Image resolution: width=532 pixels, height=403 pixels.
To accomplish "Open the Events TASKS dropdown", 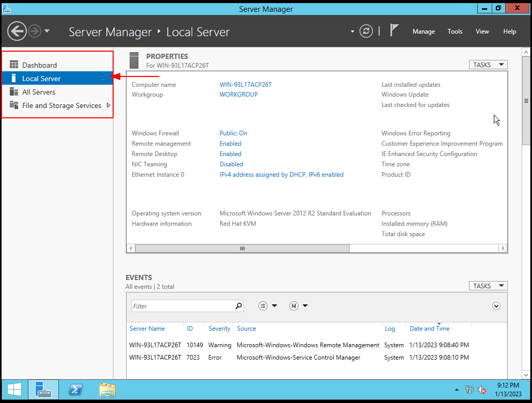I will [488, 285].
